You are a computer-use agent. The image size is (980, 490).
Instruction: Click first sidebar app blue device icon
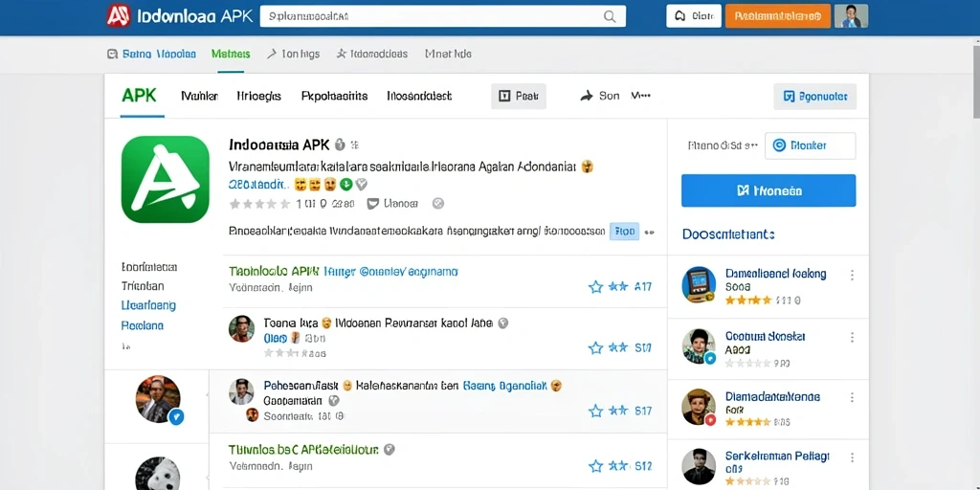click(x=699, y=284)
